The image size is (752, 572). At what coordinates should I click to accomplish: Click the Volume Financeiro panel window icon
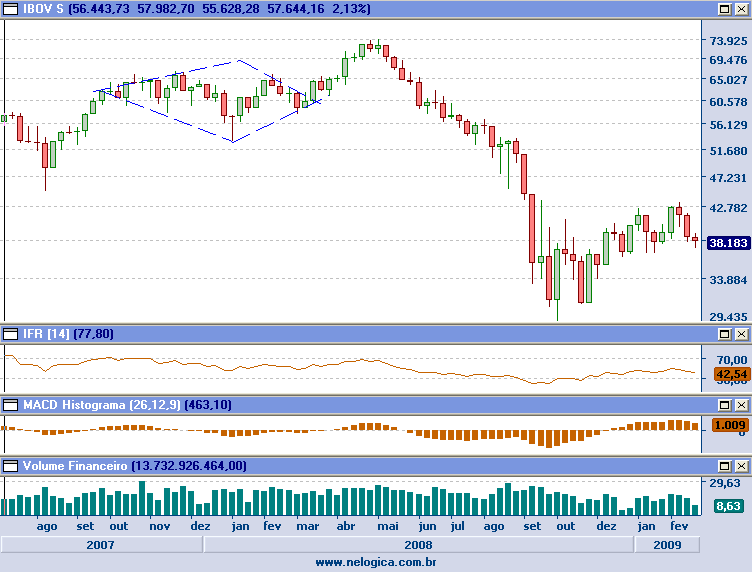coord(9,466)
